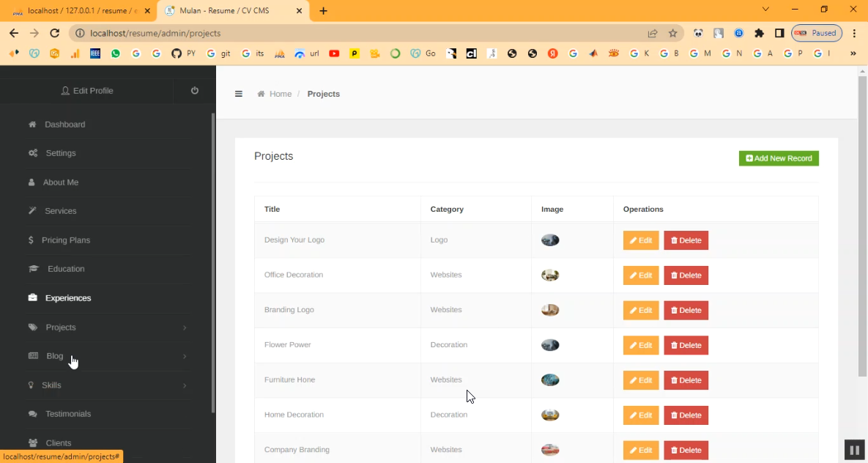Screen dimensions: 868x463
Task: Delete the Flower Power project
Action: tap(686, 345)
